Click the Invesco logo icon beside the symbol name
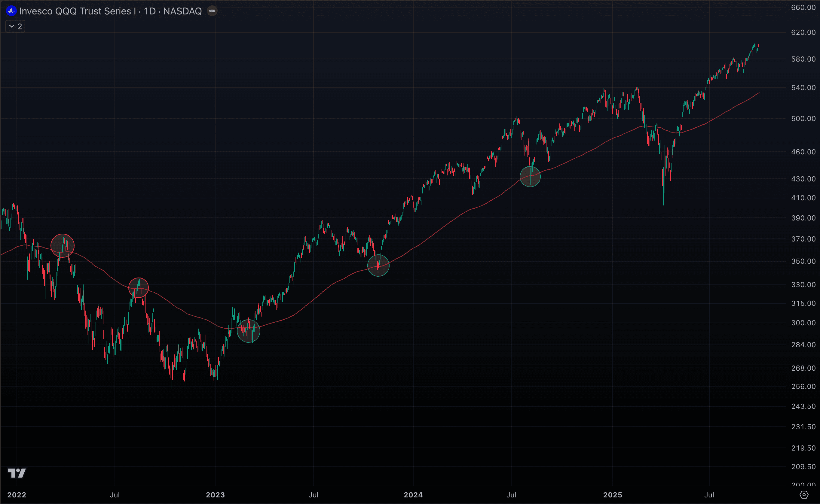This screenshot has width=820, height=504. pos(11,11)
